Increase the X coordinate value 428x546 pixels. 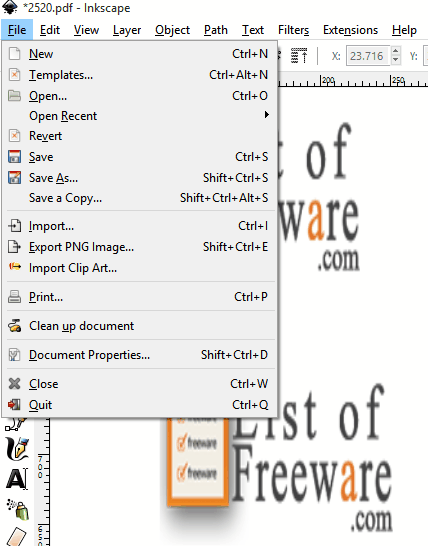(x=395, y=52)
